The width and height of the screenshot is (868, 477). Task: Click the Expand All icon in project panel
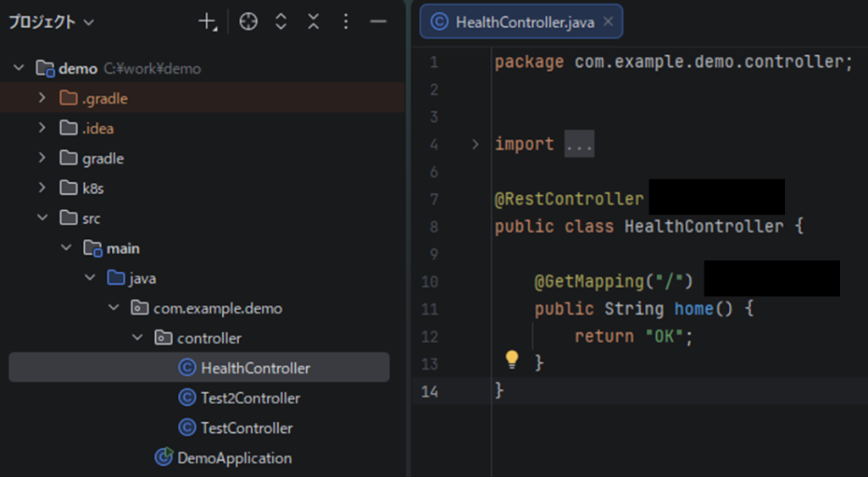click(281, 23)
